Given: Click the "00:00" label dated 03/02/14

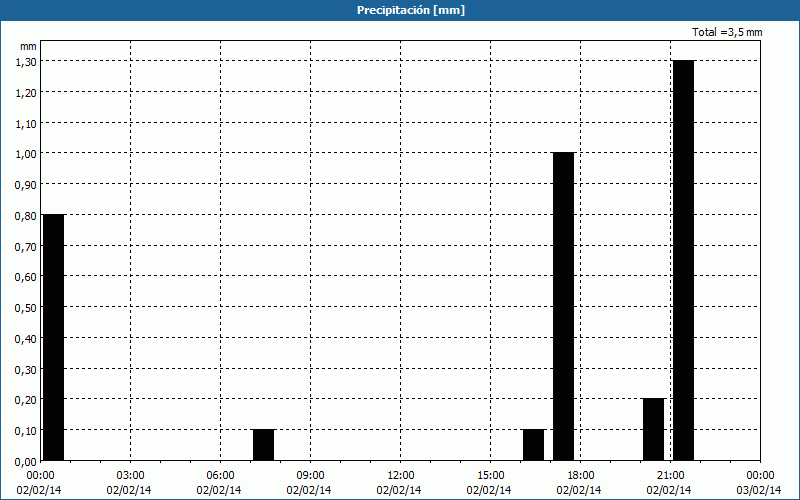Looking at the screenshot, I should tap(760, 476).
